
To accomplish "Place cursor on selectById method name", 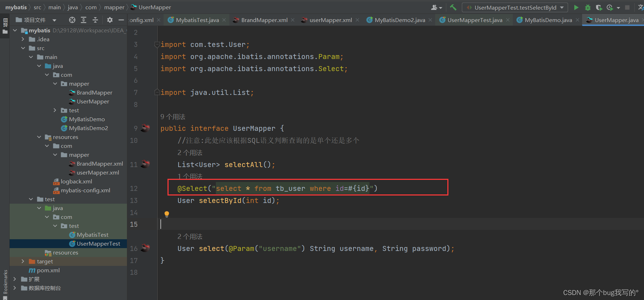I will tap(220, 200).
